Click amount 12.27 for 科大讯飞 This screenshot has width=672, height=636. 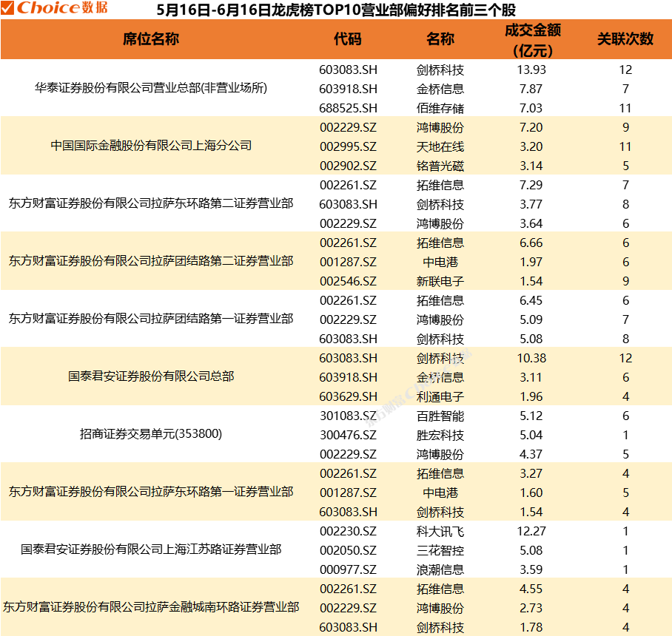pos(531,531)
